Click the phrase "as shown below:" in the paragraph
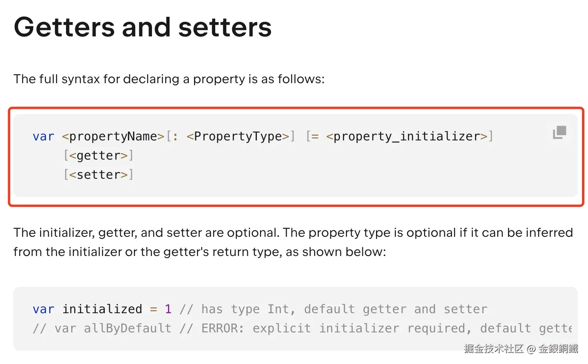588x364 pixels. click(x=336, y=252)
